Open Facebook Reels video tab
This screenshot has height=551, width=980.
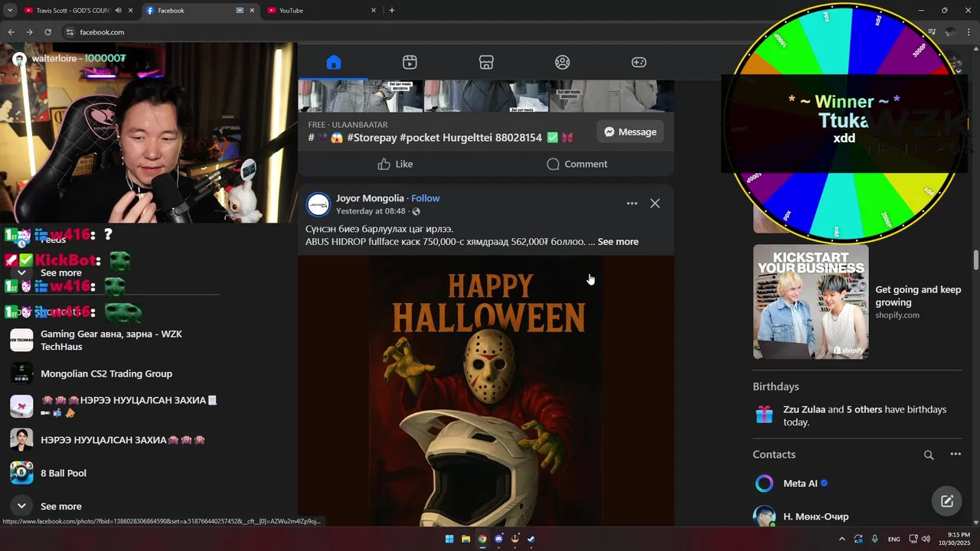pos(410,63)
